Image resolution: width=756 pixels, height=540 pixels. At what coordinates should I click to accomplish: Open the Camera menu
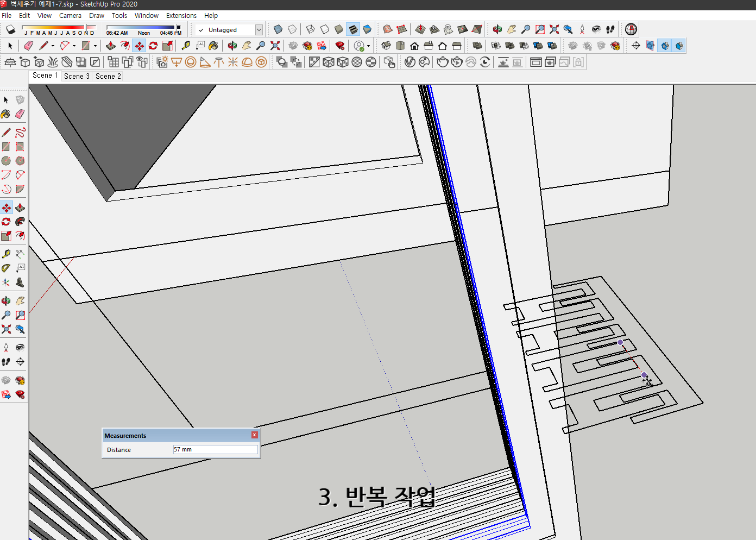(70, 15)
